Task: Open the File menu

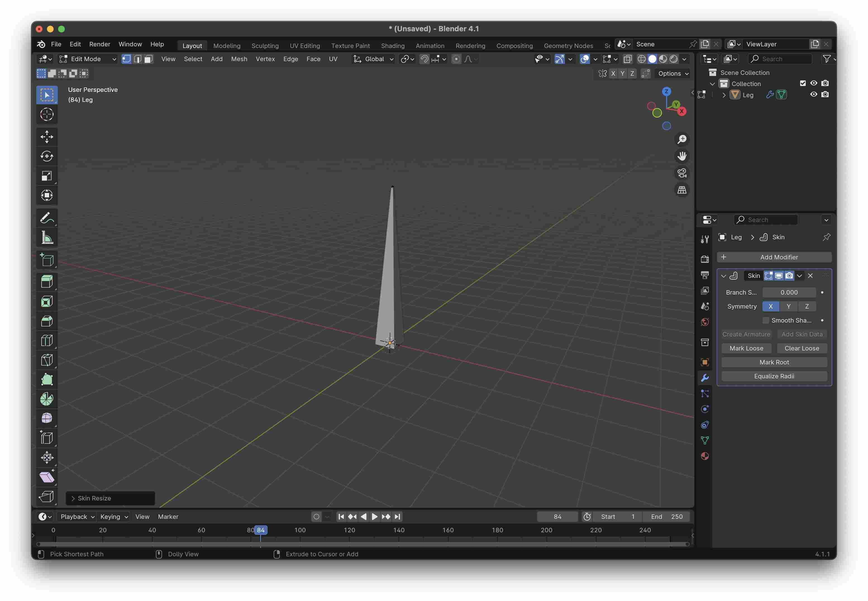Action: point(56,44)
